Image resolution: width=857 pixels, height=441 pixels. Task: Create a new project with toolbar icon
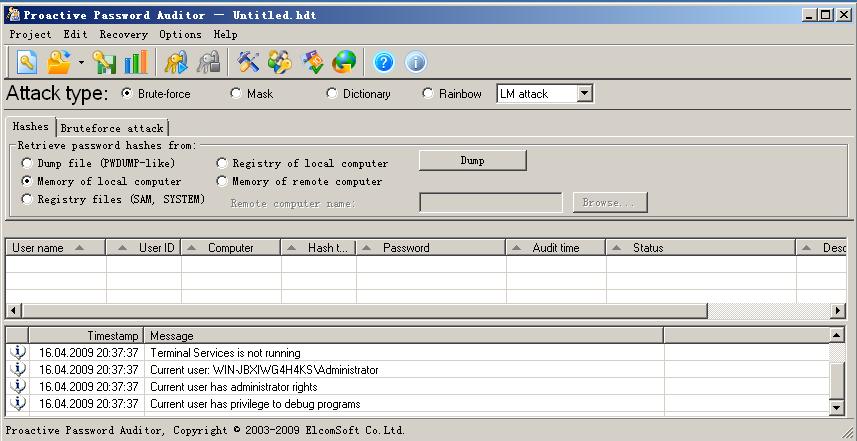27,62
